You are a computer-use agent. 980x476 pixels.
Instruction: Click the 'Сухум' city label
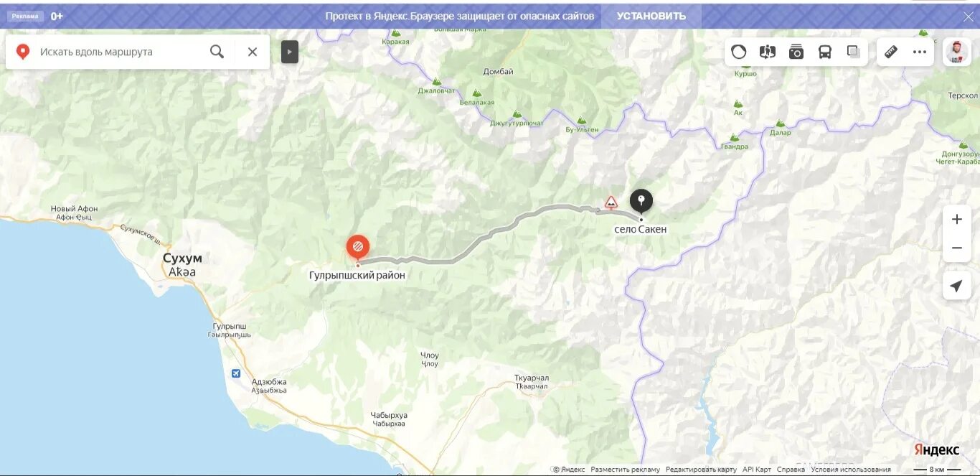[x=182, y=258]
